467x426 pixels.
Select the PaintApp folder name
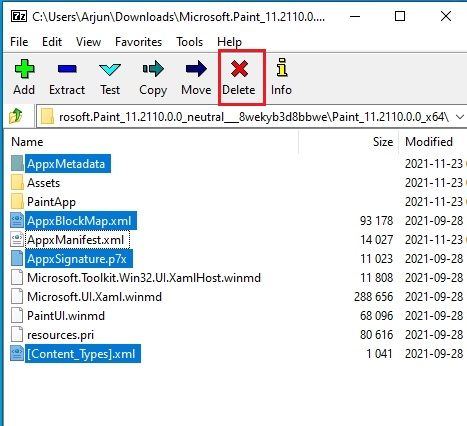click(51, 202)
